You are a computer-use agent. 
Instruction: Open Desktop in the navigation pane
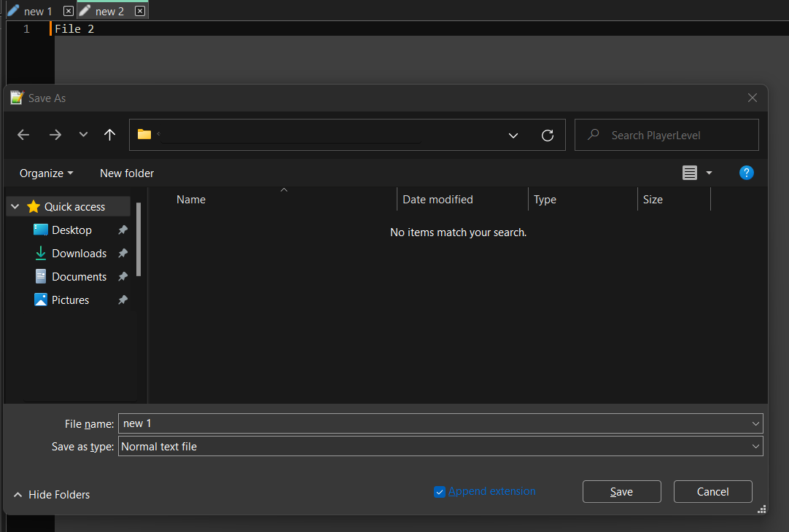[x=71, y=230]
